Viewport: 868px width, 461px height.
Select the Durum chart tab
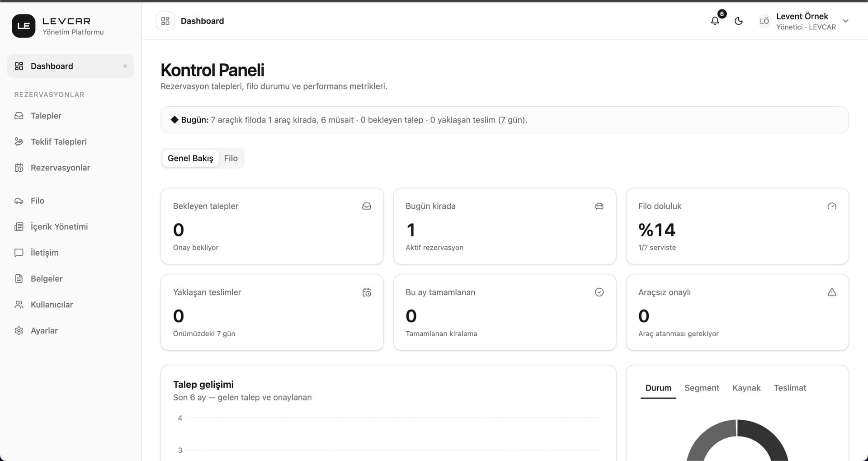click(x=658, y=388)
